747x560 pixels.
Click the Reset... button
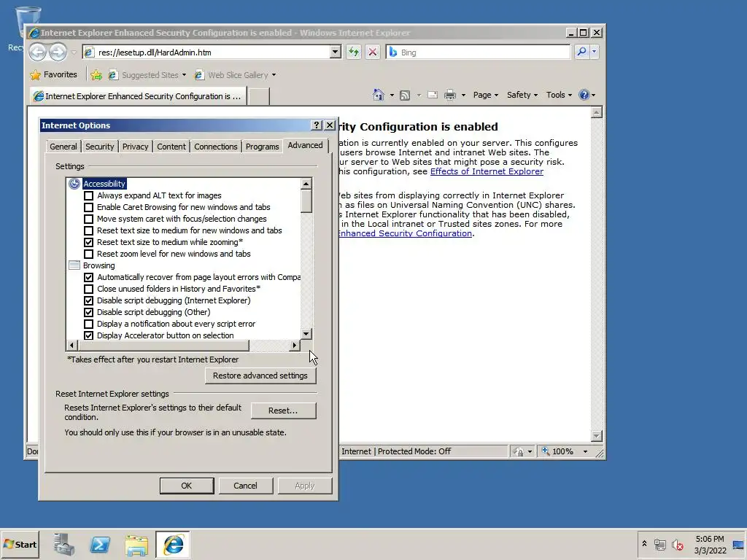pos(283,411)
